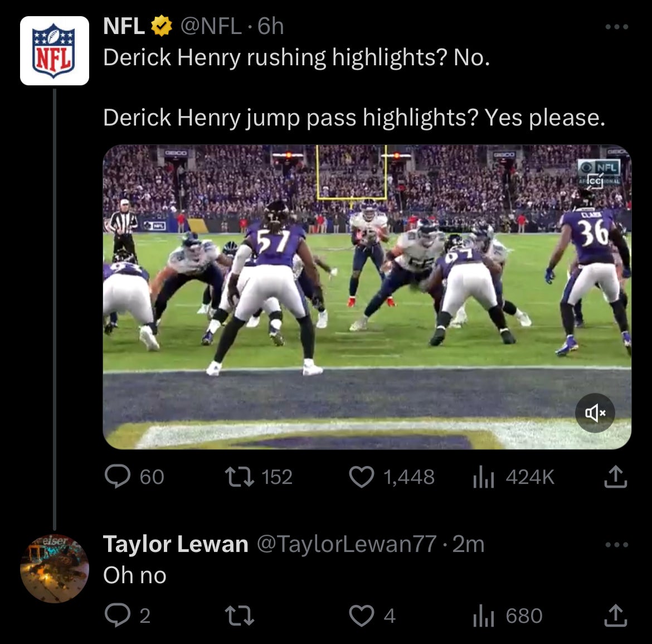Toggle captions via the CC badge on the video
Viewport: 652px width, 644px height.
[596, 181]
